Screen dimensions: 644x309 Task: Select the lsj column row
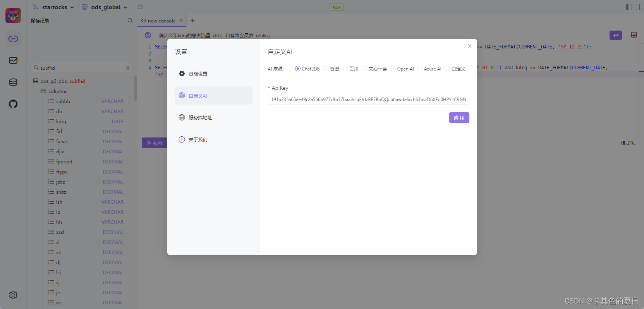[x=86, y=272]
